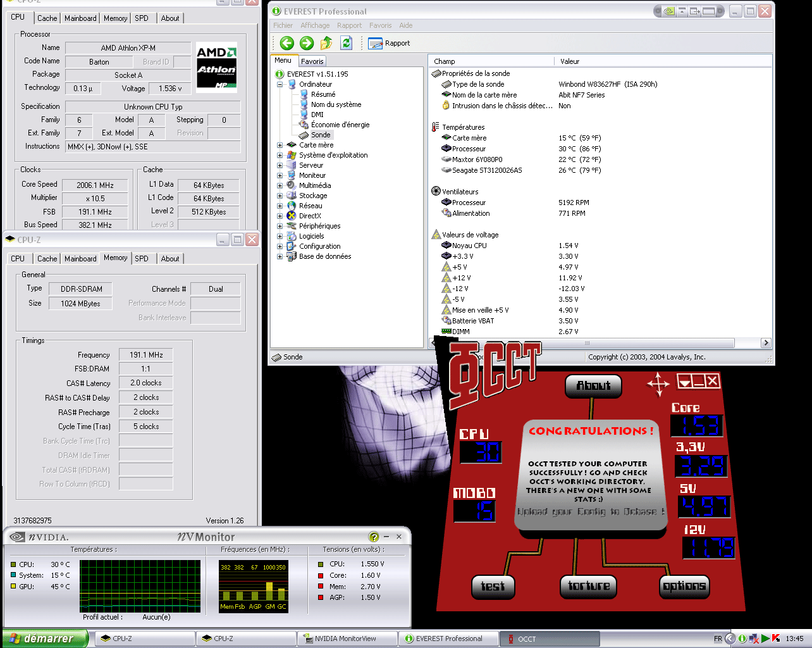Switch to the Favoris tab in EVEREST
Image resolution: width=812 pixels, height=648 pixels.
[312, 61]
